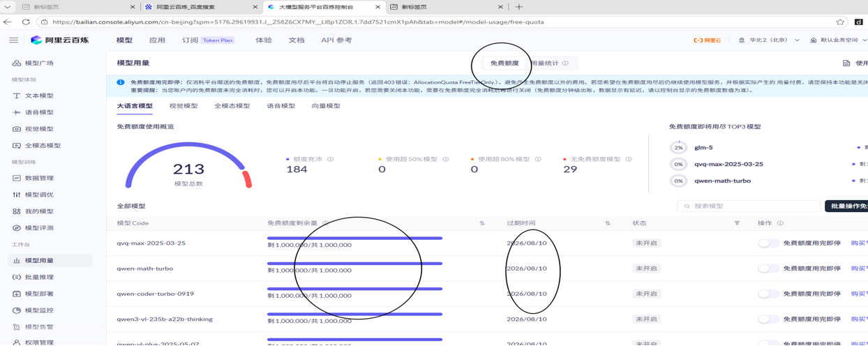868x355 pixels.
Task: Click qvq-max-2025-03-25 quota progress bar
Action: [x=355, y=239]
